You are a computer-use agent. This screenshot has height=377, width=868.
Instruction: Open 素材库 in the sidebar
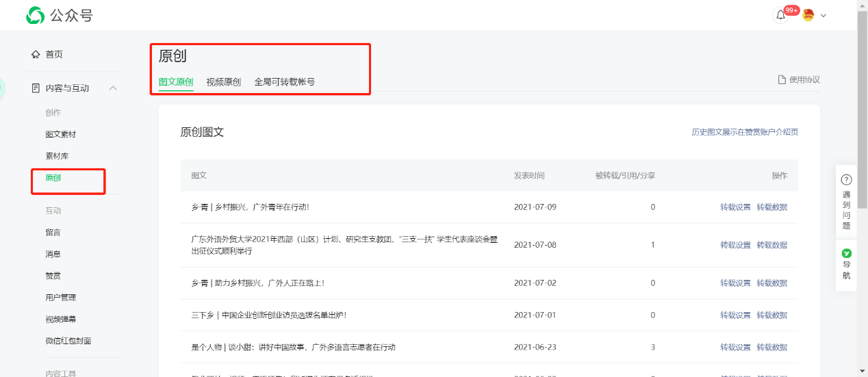coord(57,156)
